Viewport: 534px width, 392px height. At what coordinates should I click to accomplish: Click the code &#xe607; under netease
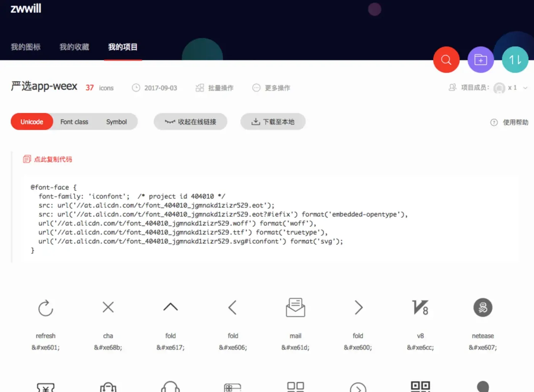click(x=483, y=347)
